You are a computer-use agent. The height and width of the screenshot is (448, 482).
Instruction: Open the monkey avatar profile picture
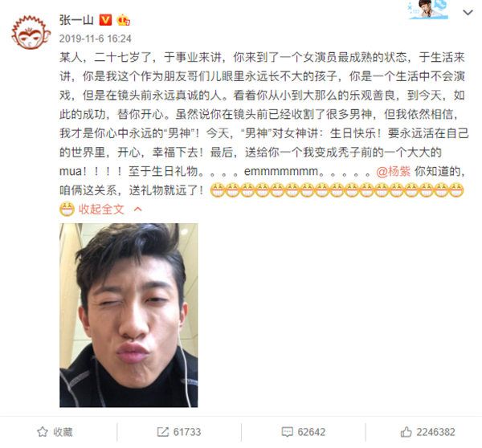pos(31,33)
